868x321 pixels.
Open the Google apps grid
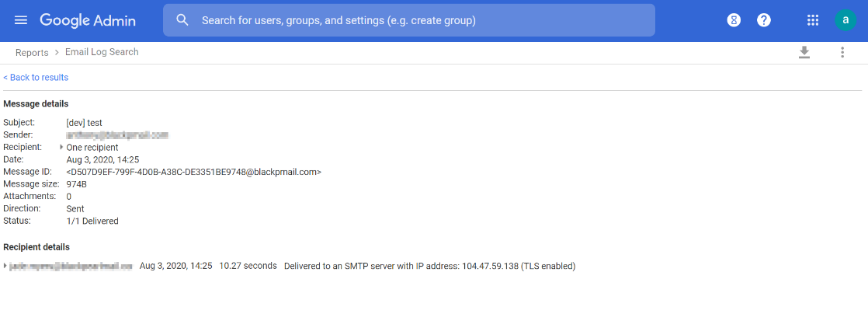point(813,20)
